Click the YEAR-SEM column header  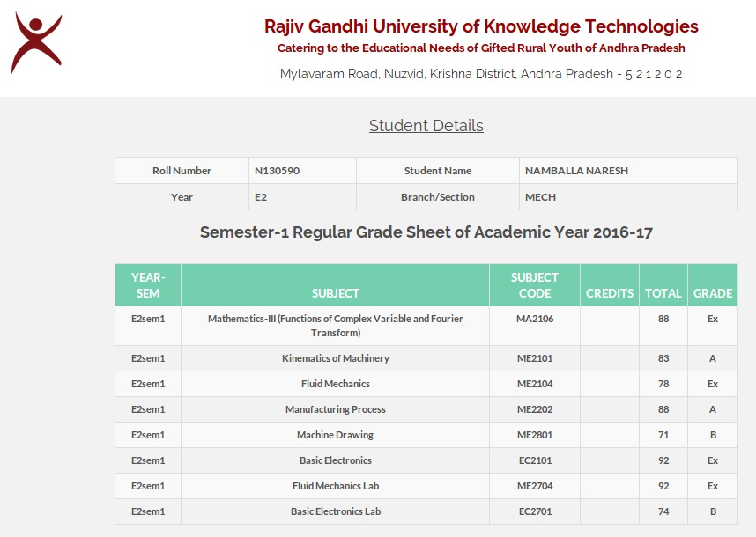(148, 285)
